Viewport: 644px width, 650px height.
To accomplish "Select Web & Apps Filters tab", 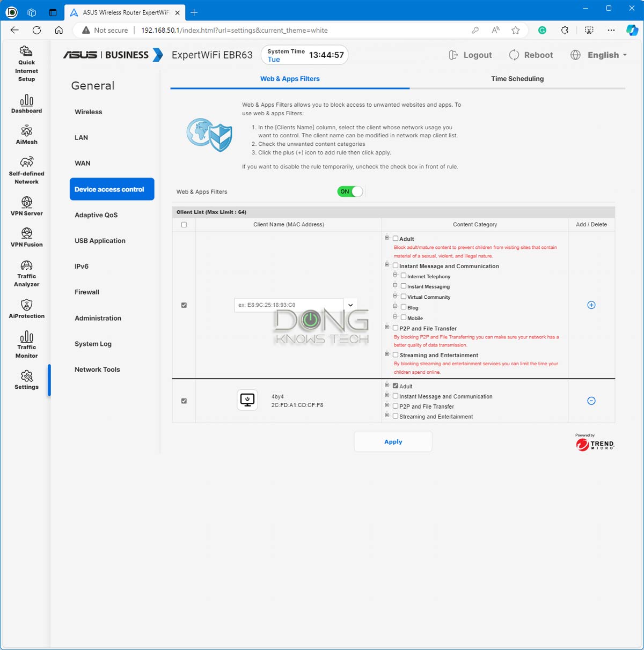I will (x=290, y=79).
